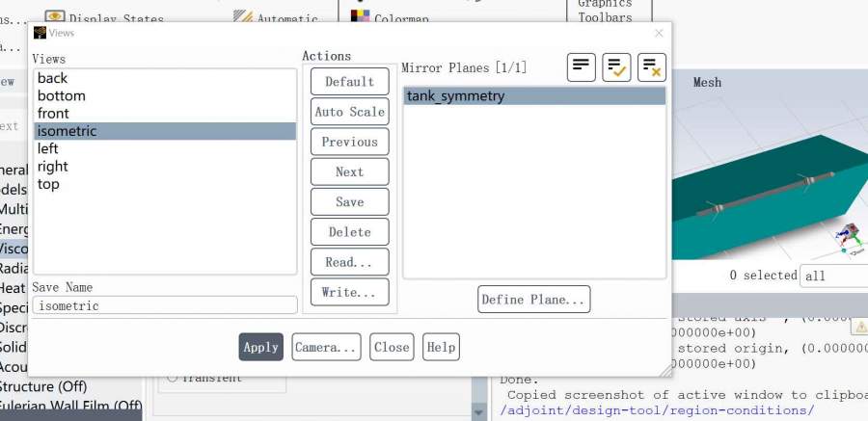This screenshot has height=421, width=868.
Task: Click into the Save Name field
Action: pos(164,305)
